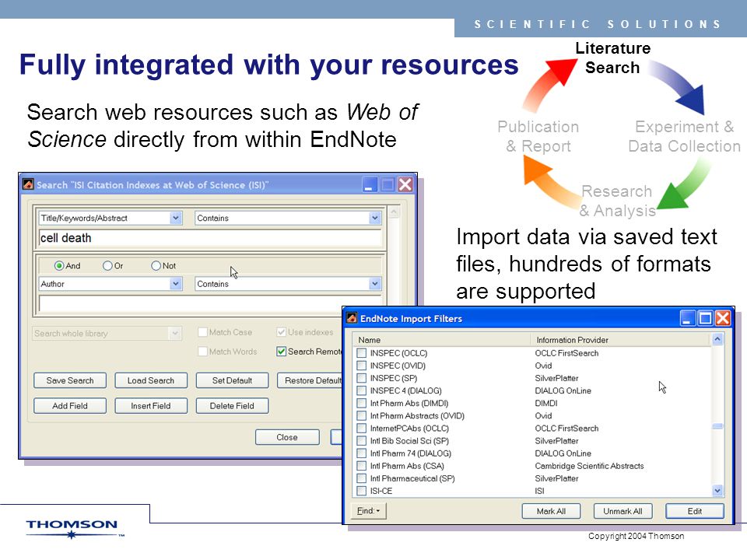Click the Add Field button
The image size is (747, 560).
point(70,406)
